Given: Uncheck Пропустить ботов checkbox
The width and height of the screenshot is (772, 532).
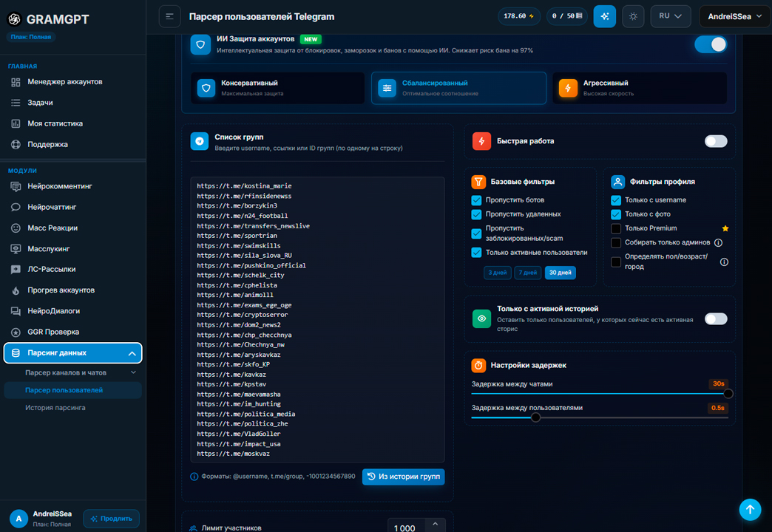Looking at the screenshot, I should (476, 200).
